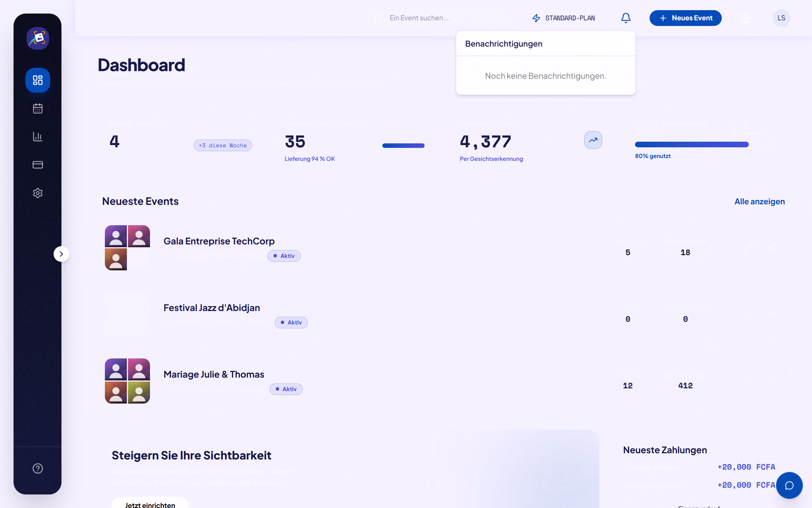Click the notification bell icon

coord(626,18)
